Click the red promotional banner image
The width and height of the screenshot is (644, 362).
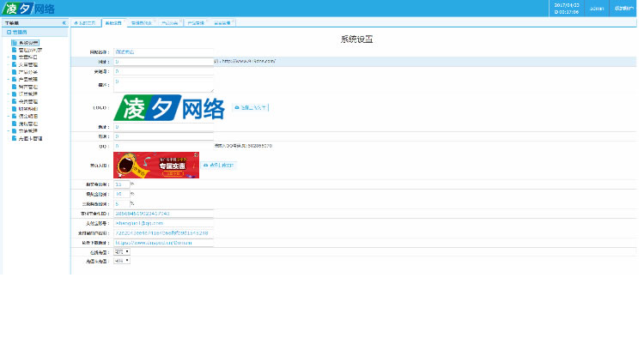[156, 165]
